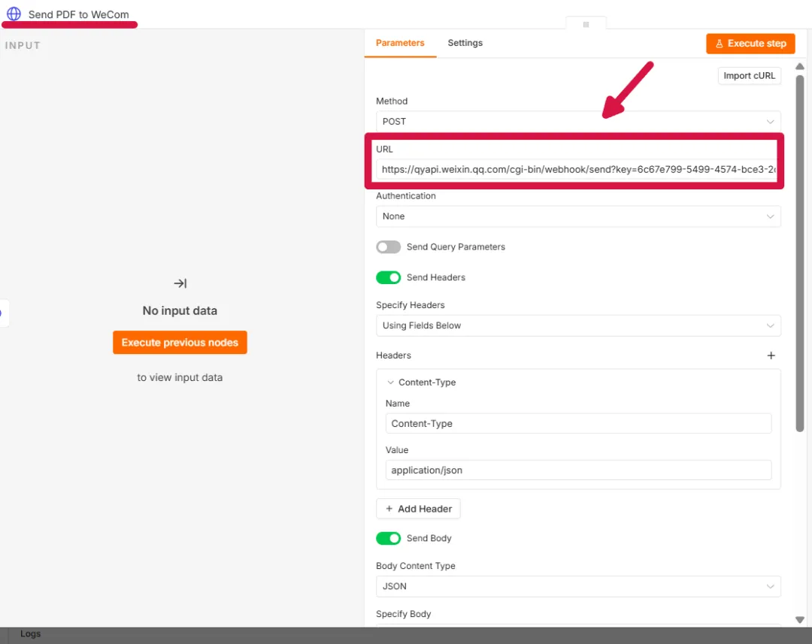The height and width of the screenshot is (644, 812).
Task: Click the Add Header button
Action: pyautogui.click(x=418, y=509)
